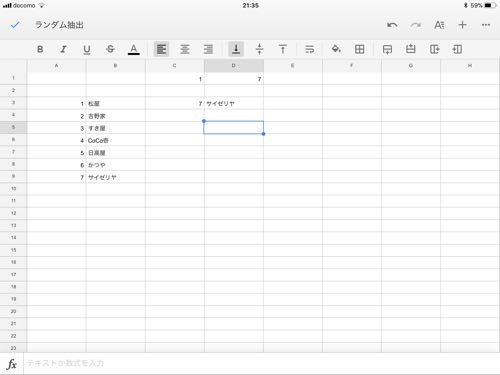The height and width of the screenshot is (375, 500).
Task: Select row 23 header
Action: pyautogui.click(x=13, y=348)
